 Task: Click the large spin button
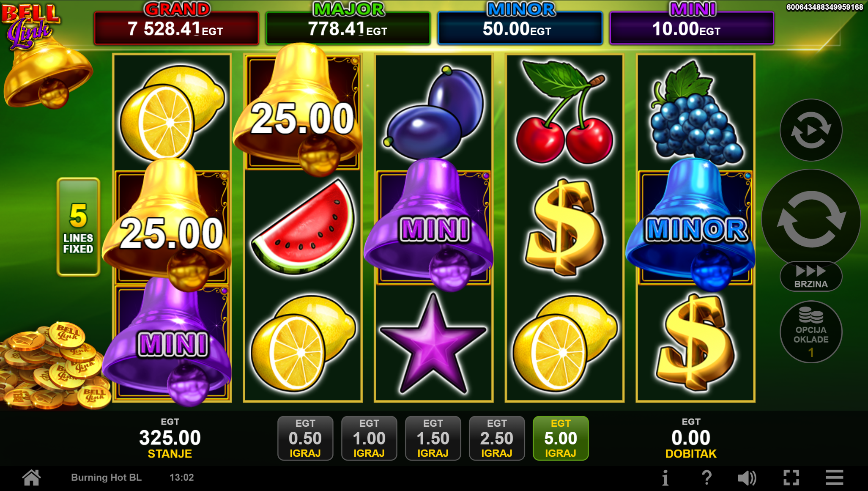811,219
